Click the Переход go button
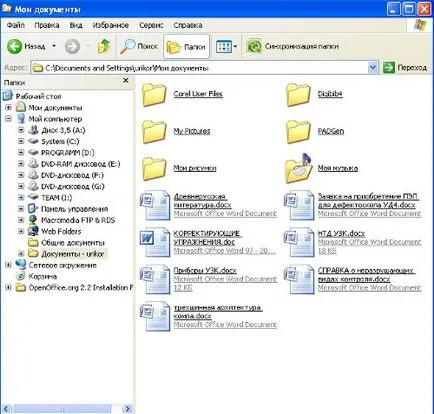Image resolution: width=434 pixels, height=414 pixels. click(405, 68)
